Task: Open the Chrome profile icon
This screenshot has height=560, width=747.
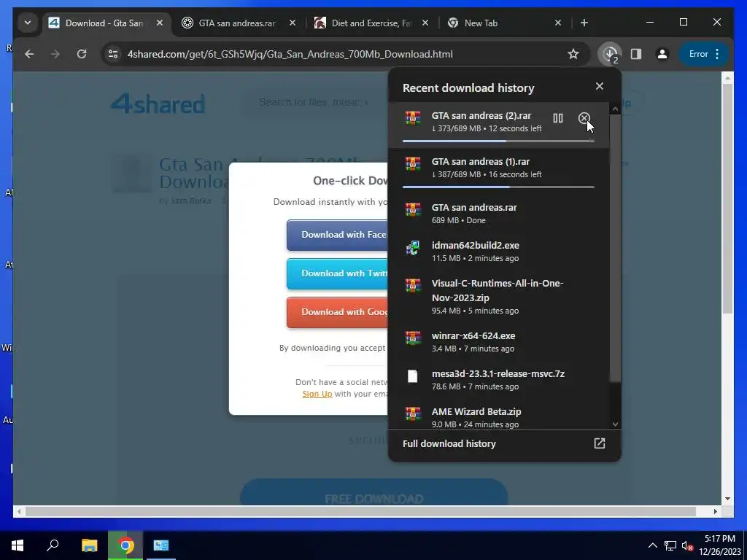Action: click(662, 54)
